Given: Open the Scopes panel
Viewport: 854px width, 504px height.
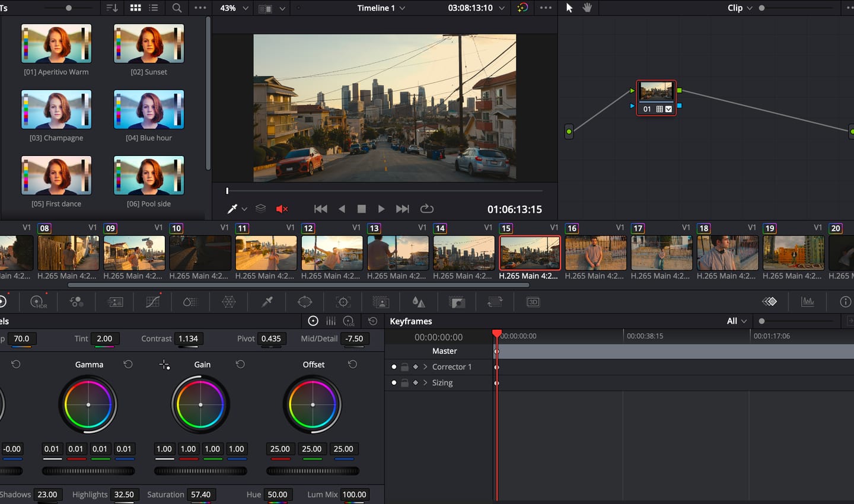Looking at the screenshot, I should [808, 302].
